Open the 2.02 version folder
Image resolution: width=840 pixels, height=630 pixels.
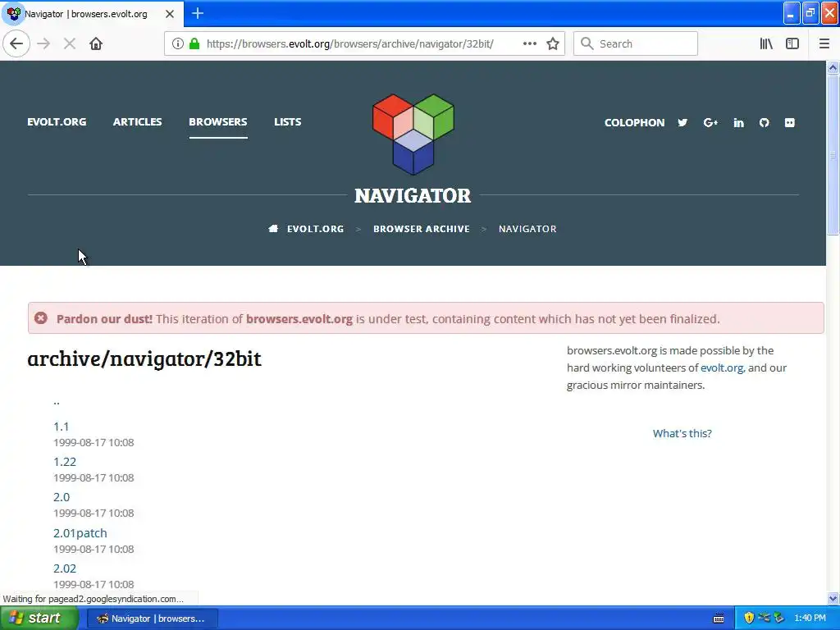pyautogui.click(x=65, y=568)
